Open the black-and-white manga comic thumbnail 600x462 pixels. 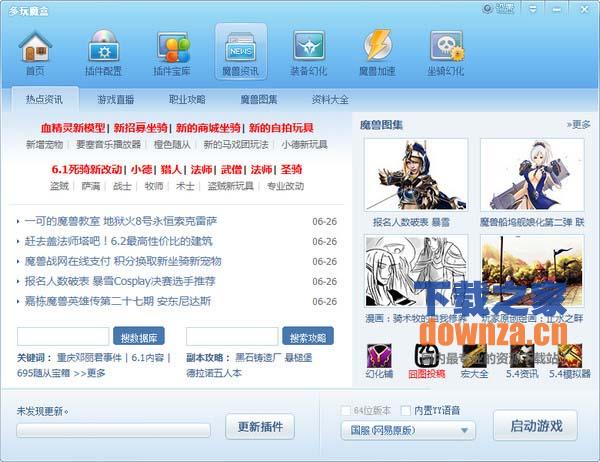click(x=416, y=271)
